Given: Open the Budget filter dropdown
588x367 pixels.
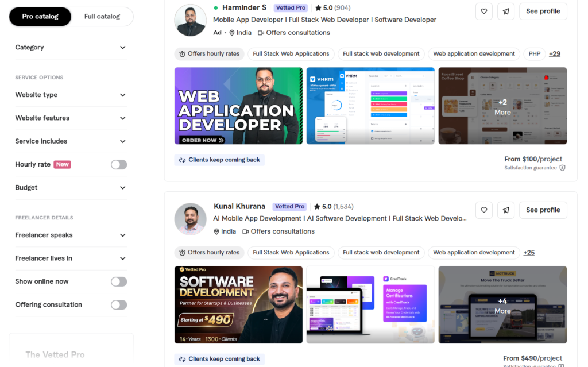Looking at the screenshot, I should pos(71,188).
